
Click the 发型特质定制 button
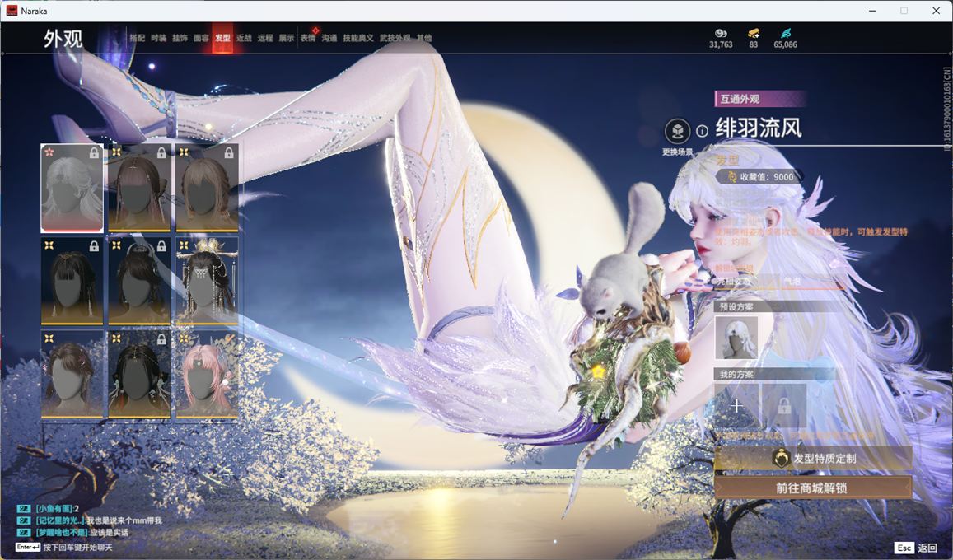tap(813, 459)
